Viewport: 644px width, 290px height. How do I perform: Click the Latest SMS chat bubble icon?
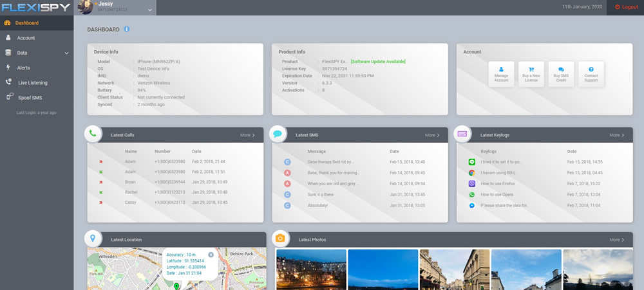278,134
